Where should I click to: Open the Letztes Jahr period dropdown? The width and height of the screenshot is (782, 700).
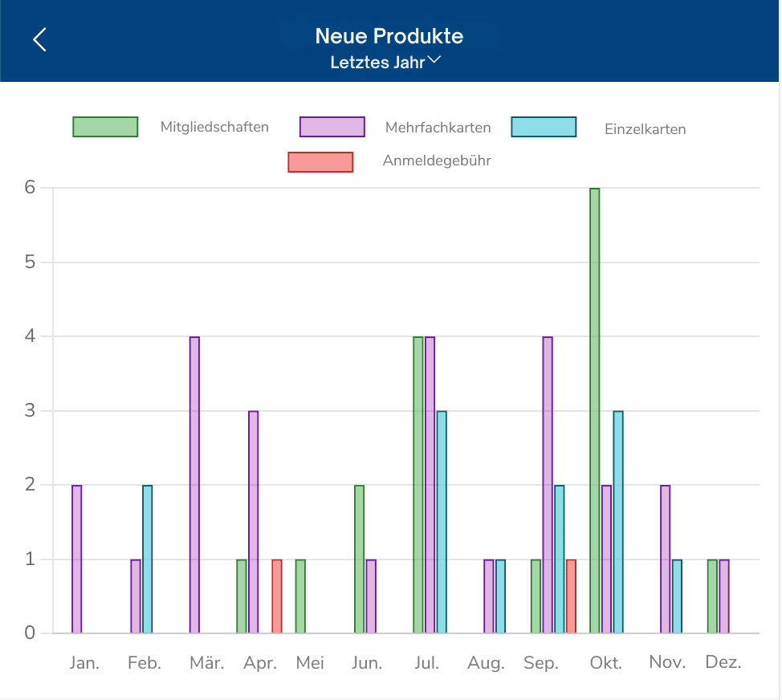pos(385,63)
